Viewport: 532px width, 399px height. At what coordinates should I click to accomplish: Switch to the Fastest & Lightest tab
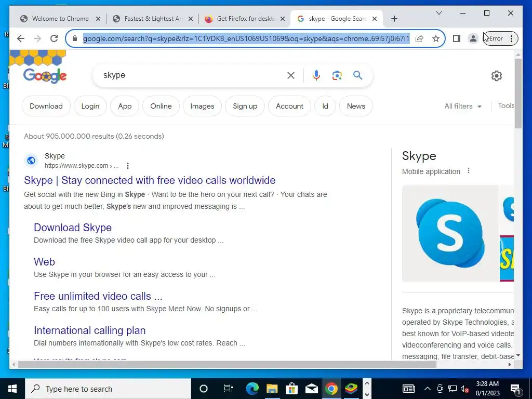(153, 19)
